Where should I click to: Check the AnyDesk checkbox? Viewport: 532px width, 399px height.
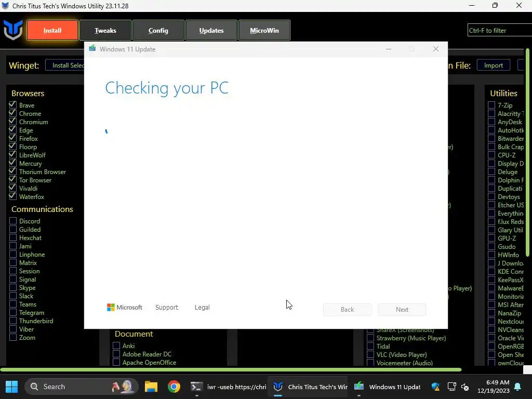pyautogui.click(x=491, y=122)
